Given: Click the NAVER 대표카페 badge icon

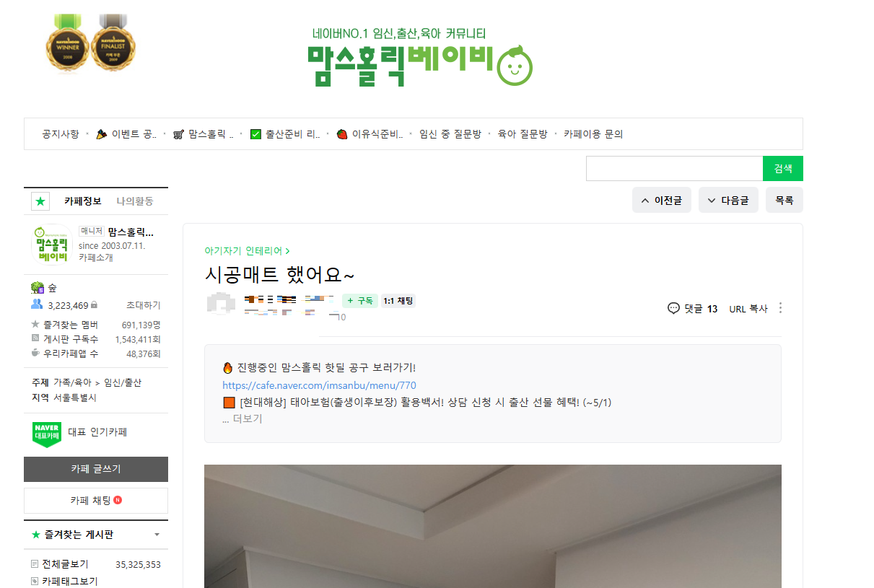Looking at the screenshot, I should (x=47, y=434).
